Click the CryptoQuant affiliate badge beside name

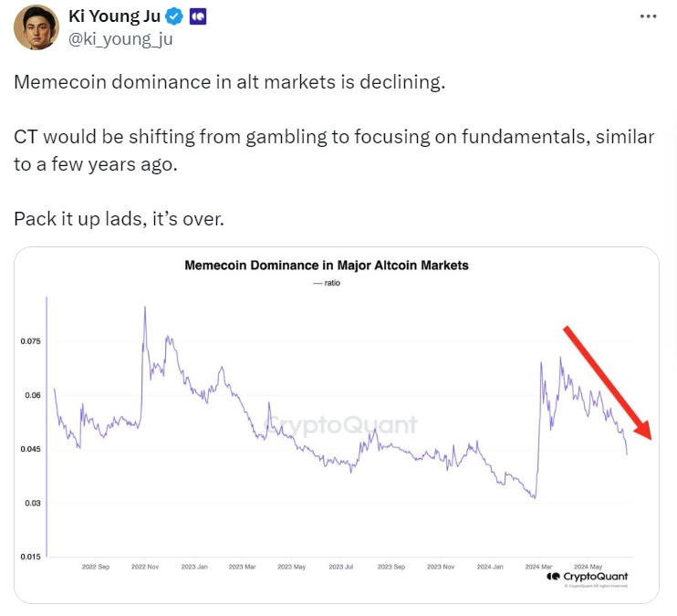tap(198, 17)
